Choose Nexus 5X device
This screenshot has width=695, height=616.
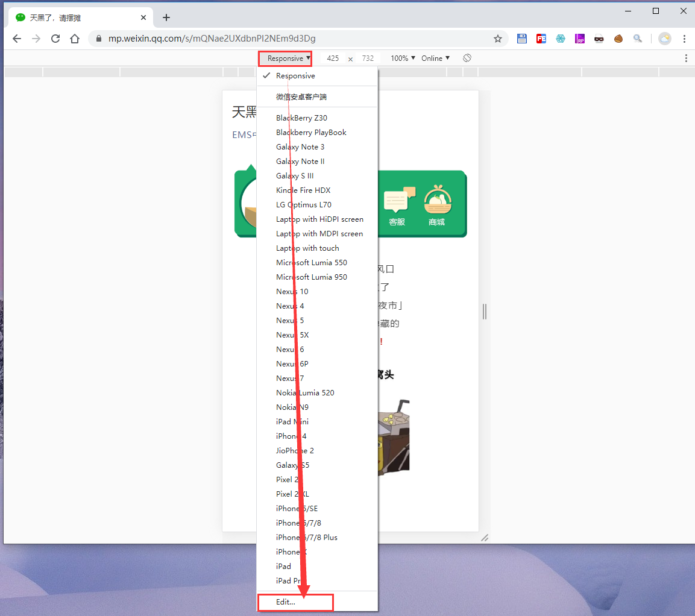pyautogui.click(x=317, y=335)
